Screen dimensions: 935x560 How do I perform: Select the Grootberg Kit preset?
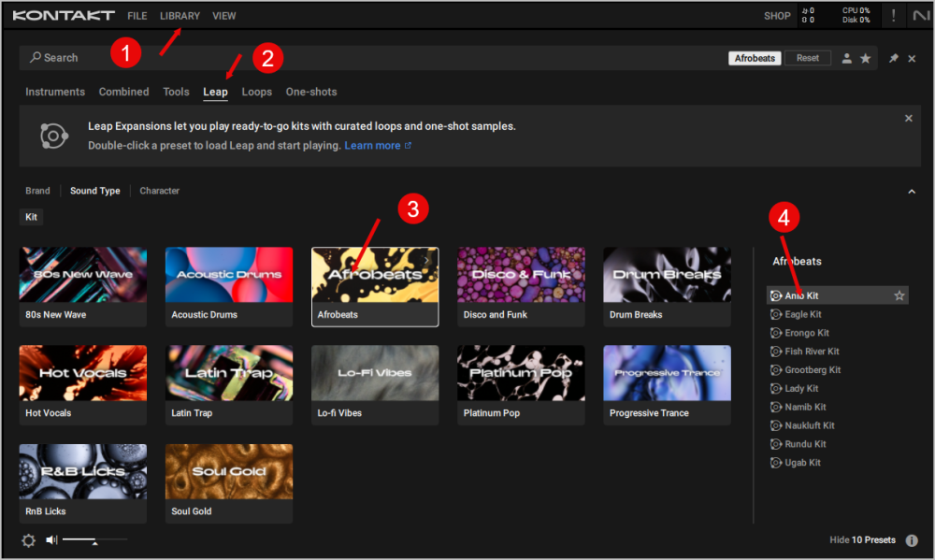[813, 370]
